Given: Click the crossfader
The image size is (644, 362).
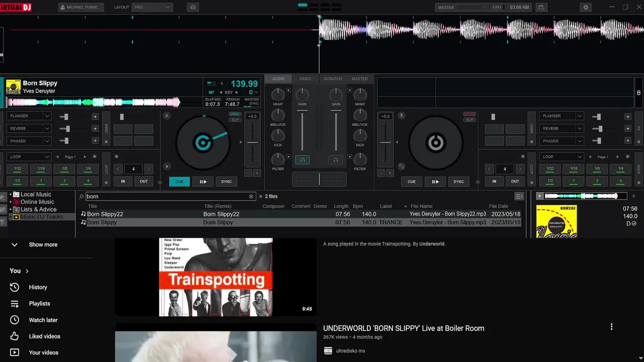Looking at the screenshot, I should click(319, 179).
